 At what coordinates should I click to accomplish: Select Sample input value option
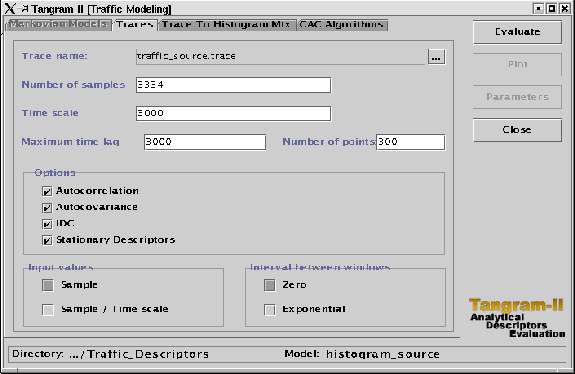click(48, 285)
